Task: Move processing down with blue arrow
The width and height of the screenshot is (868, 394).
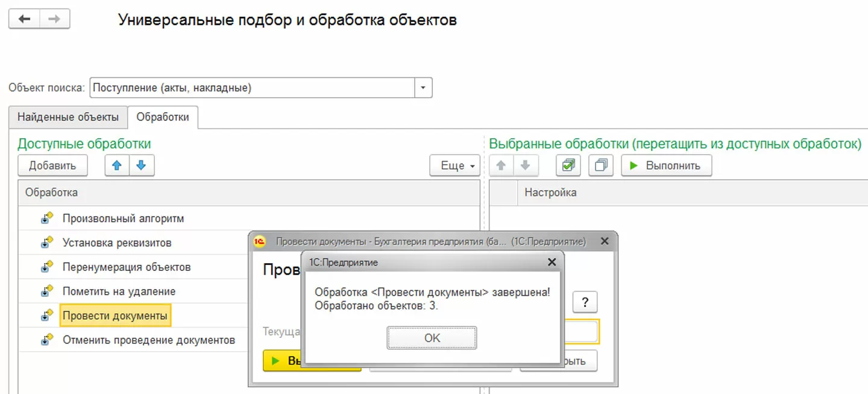Action: pyautogui.click(x=141, y=165)
